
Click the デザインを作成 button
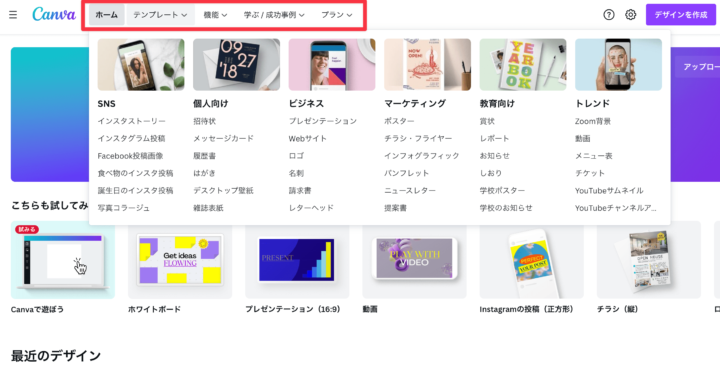[681, 15]
